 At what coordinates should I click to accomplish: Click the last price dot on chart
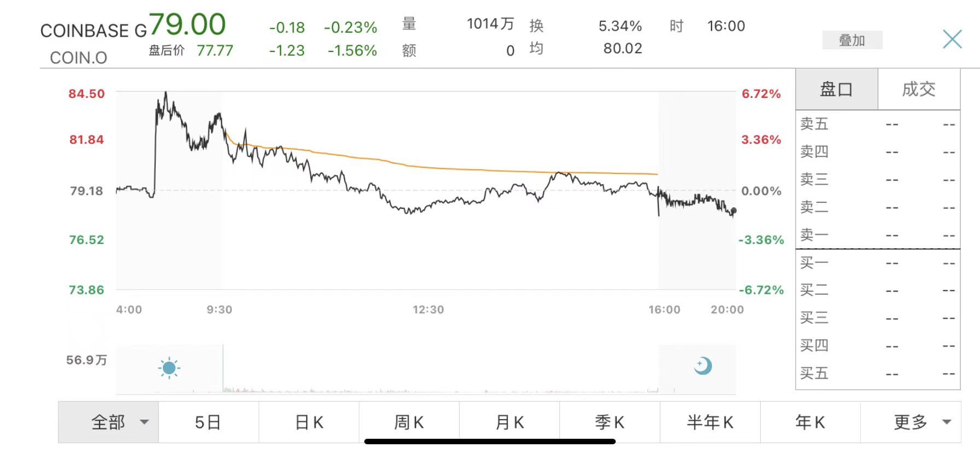[x=733, y=211]
